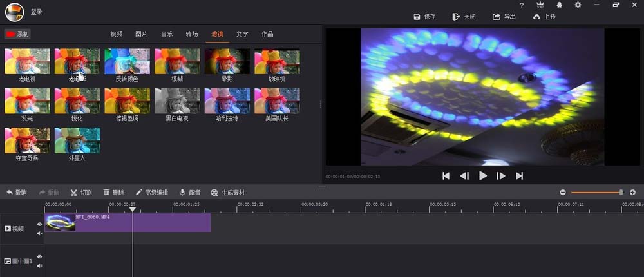Select the 棕褐色调 filter thumbnail
This screenshot has height=277, width=644.
point(127,100)
